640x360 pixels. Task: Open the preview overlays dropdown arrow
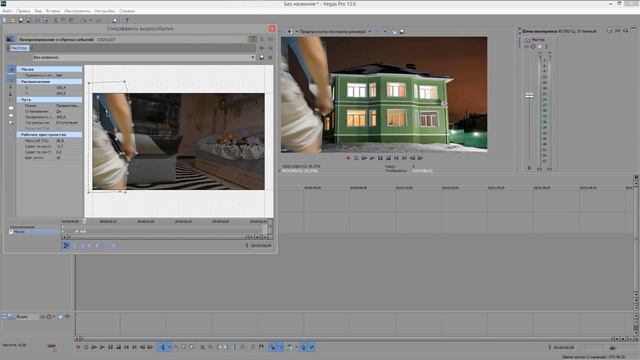(384, 31)
